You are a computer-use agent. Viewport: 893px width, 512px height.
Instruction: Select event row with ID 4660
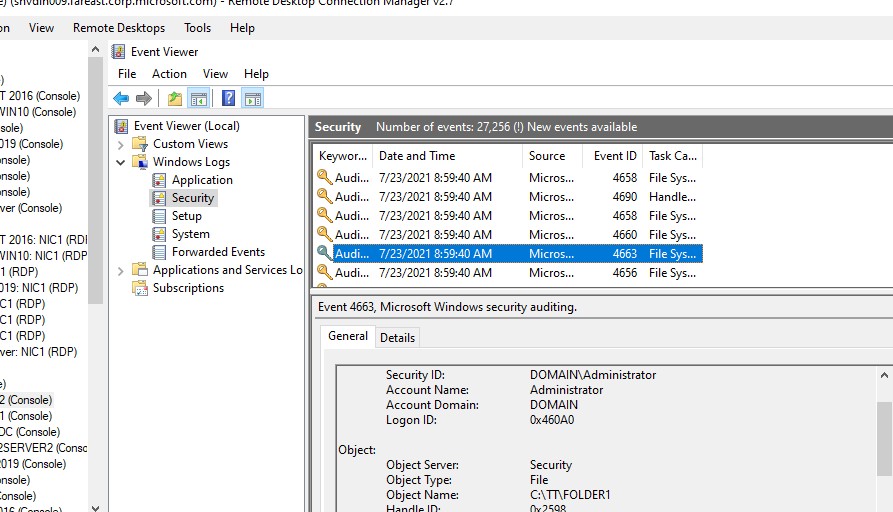508,234
